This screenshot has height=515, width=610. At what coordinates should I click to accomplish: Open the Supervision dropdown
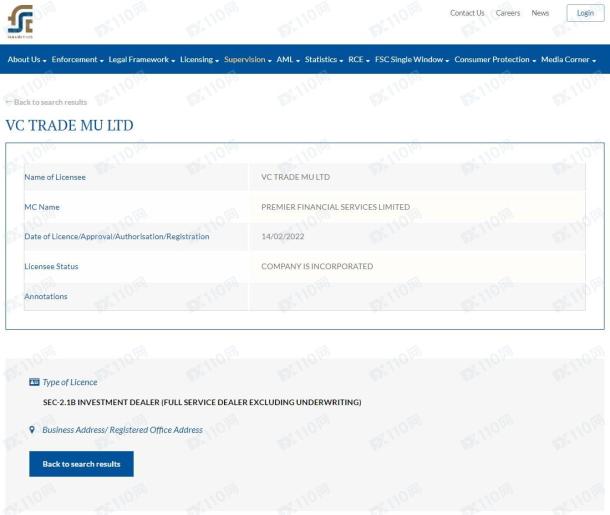click(248, 60)
